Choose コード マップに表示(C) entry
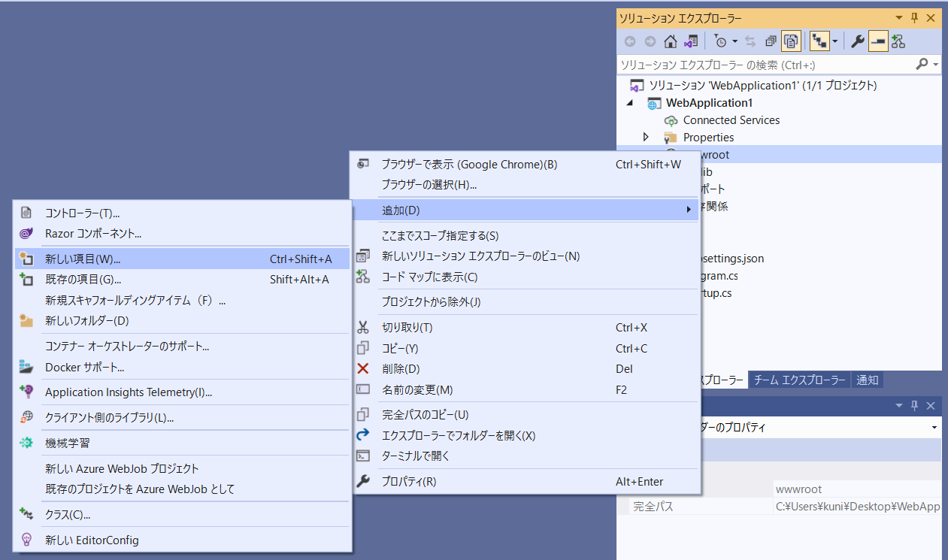The height and width of the screenshot is (560, 948). pyautogui.click(x=525, y=277)
